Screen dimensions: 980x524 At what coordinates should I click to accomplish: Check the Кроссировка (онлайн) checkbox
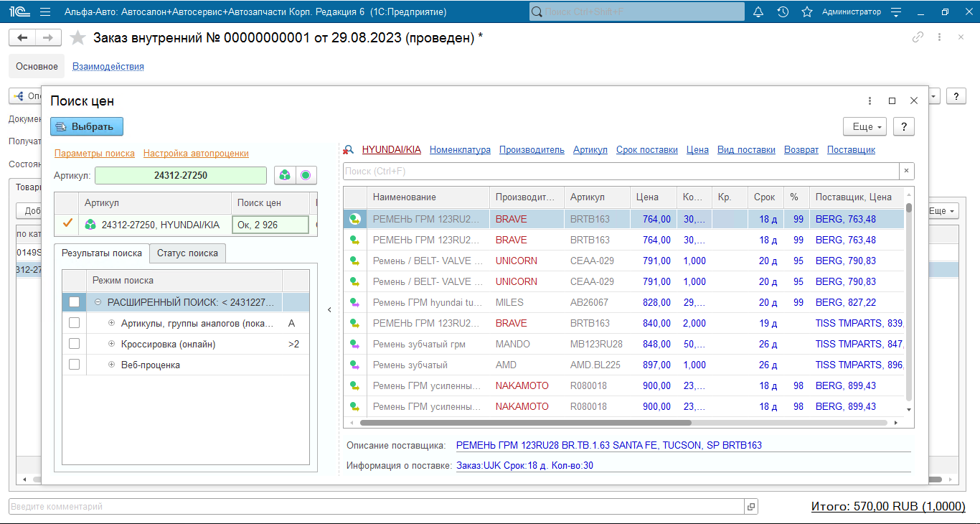click(74, 344)
